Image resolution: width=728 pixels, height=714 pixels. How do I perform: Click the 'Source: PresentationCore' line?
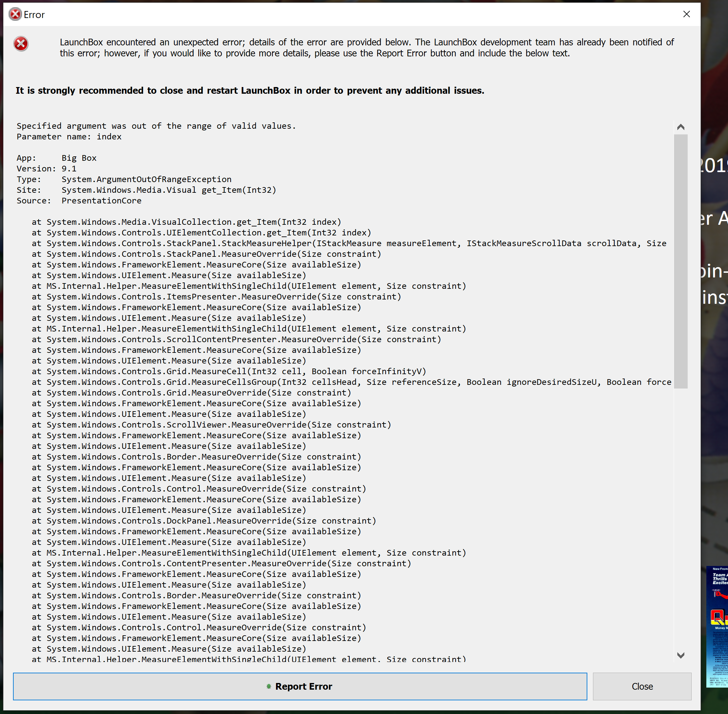[79, 201]
